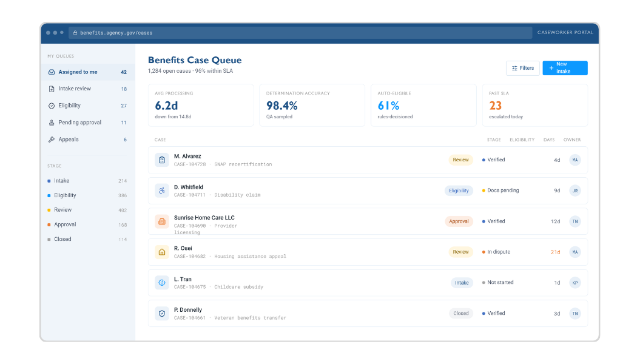Click the gavel icon beside Appeals
The height and width of the screenshot is (364, 637).
52,140
